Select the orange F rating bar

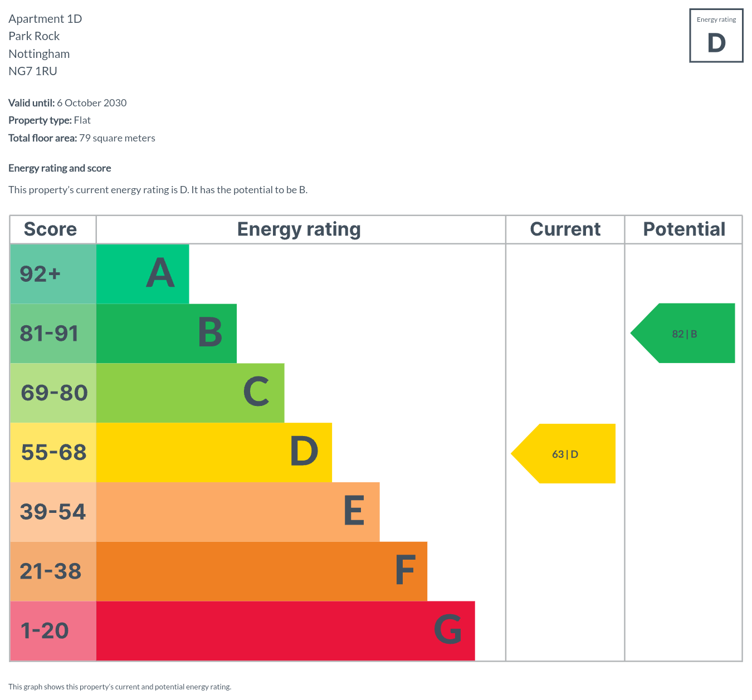[x=261, y=571]
